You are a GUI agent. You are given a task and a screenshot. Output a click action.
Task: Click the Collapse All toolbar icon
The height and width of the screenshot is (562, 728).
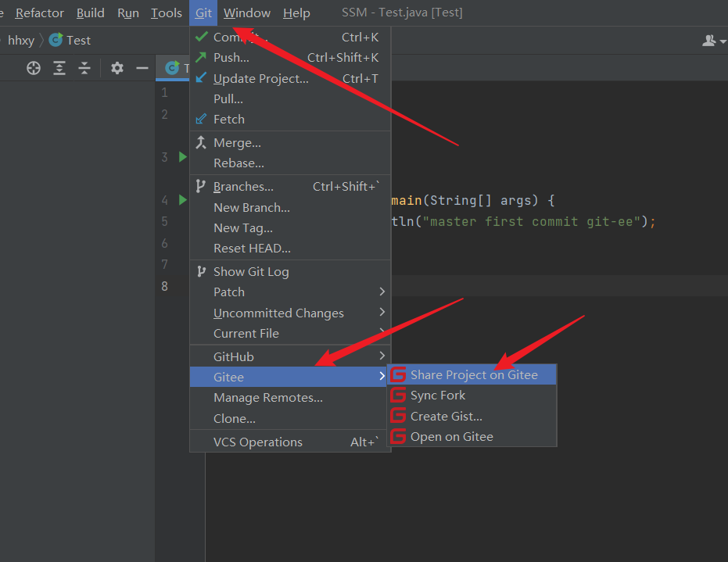pyautogui.click(x=84, y=68)
